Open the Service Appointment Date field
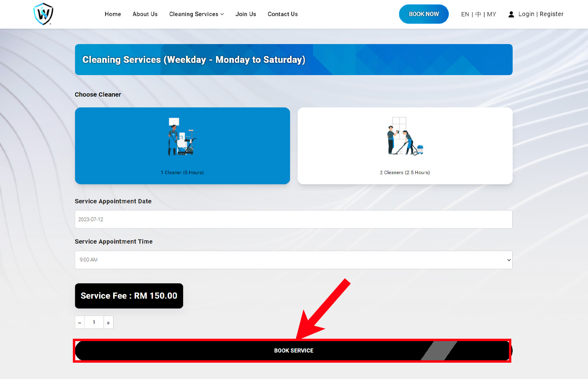The width and height of the screenshot is (588, 379). [293, 219]
